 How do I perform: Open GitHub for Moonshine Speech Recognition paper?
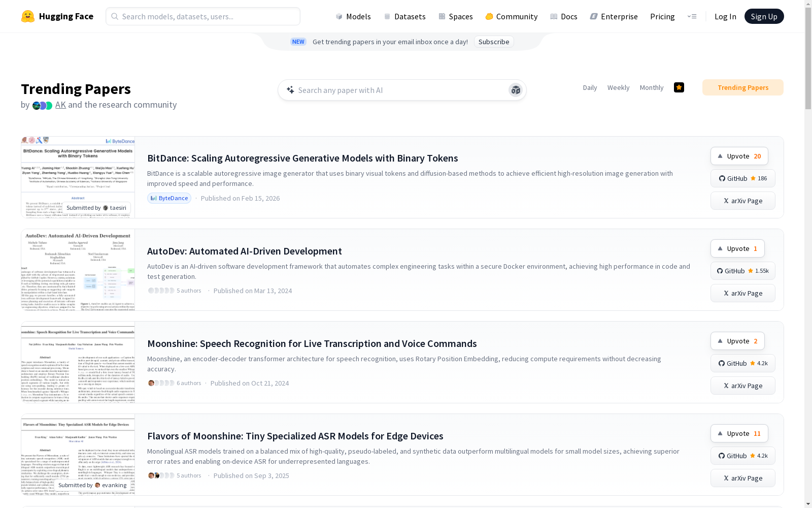(x=743, y=363)
